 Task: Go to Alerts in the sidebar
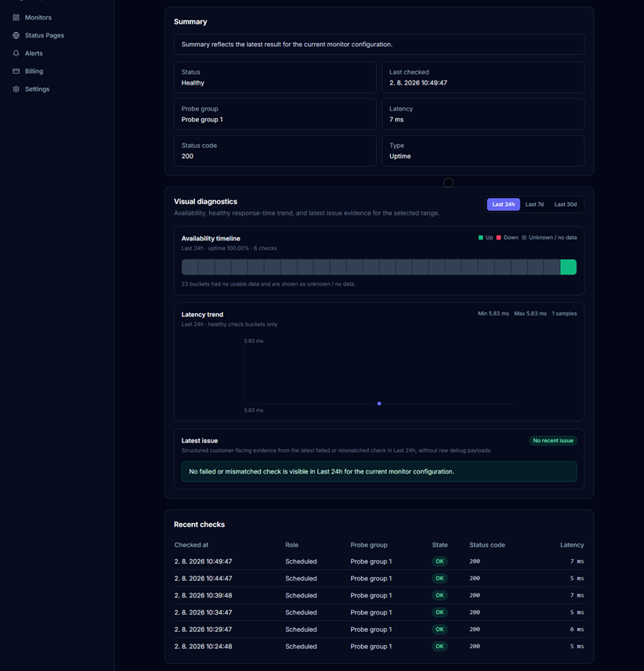pyautogui.click(x=34, y=53)
